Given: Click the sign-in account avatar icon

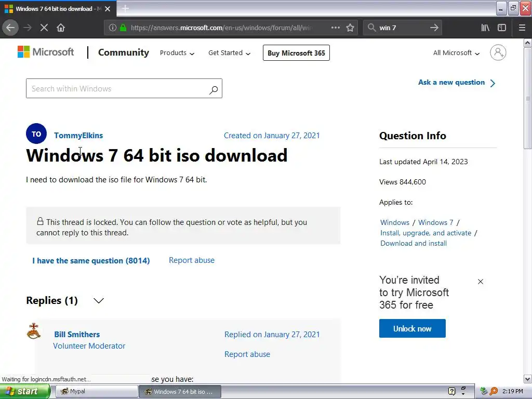Looking at the screenshot, I should [x=498, y=52].
